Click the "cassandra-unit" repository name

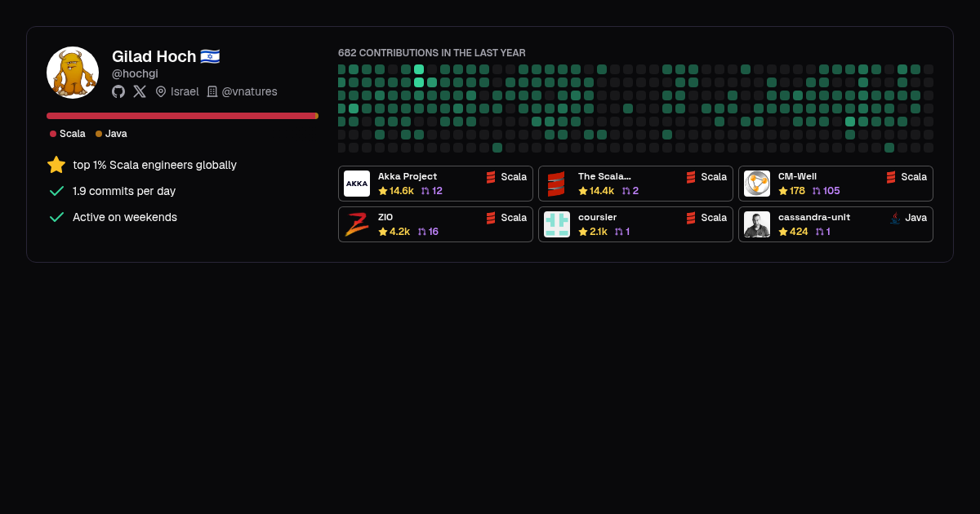(x=813, y=217)
